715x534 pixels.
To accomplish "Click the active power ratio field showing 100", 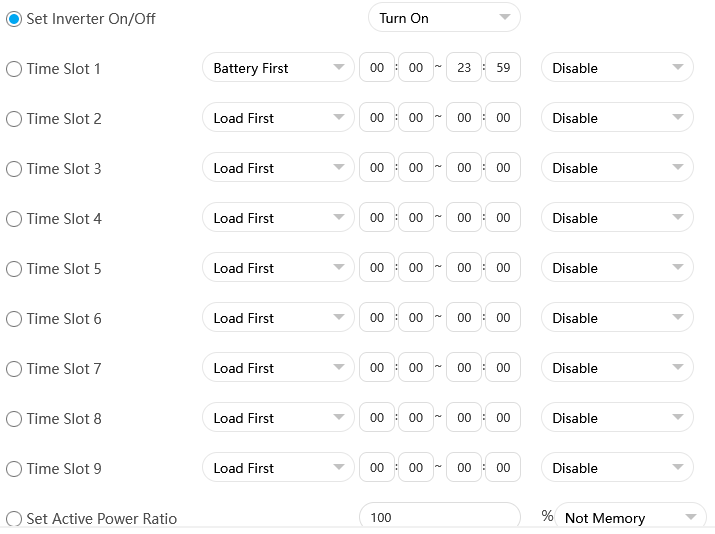I will click(x=440, y=517).
